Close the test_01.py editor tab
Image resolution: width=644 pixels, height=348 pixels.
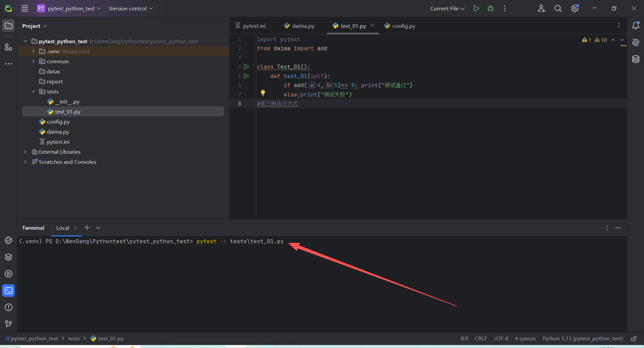pos(372,25)
